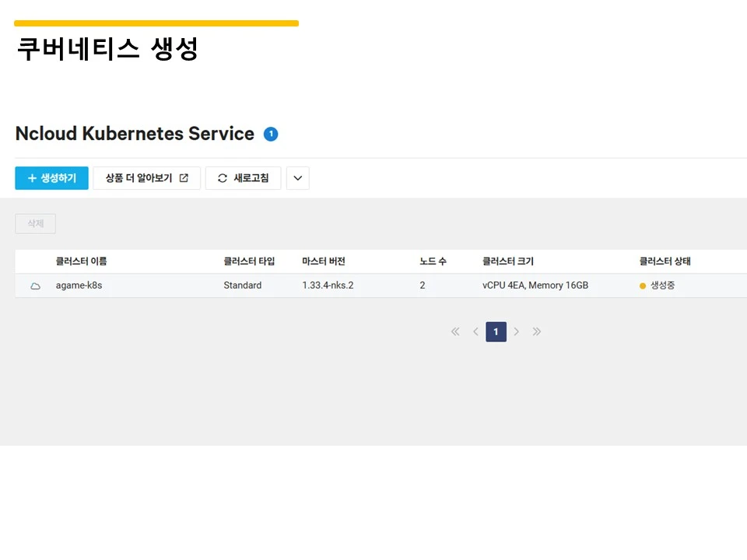
Task: Click the external link icon beside 상품 더 알아보기
Action: click(x=184, y=178)
